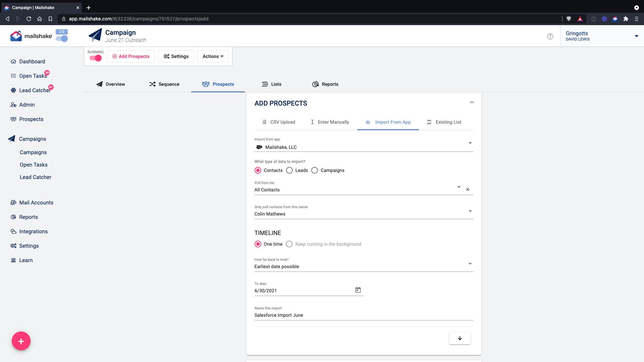Select the CSV Upload tab
Screen dimensions: 644x362
[279, 122]
